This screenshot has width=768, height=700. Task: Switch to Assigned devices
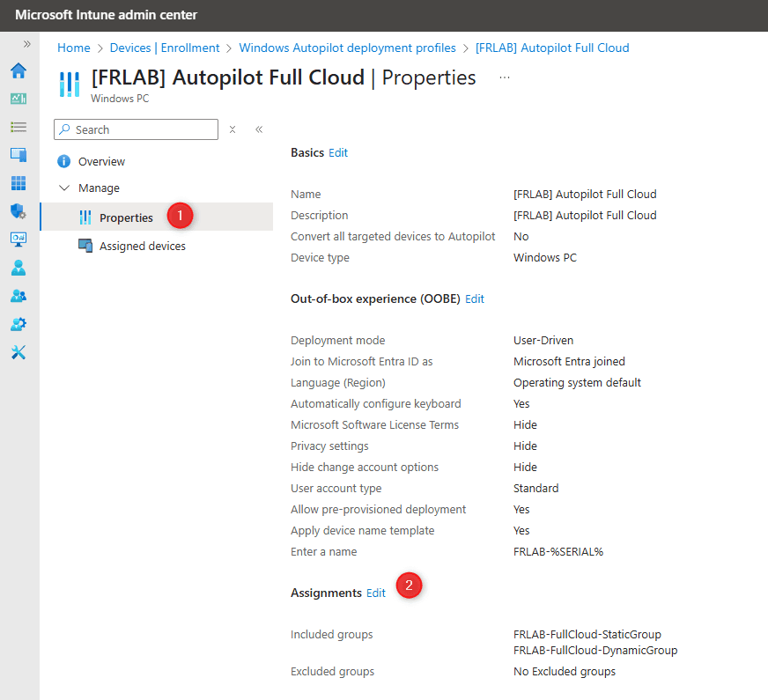coord(142,246)
